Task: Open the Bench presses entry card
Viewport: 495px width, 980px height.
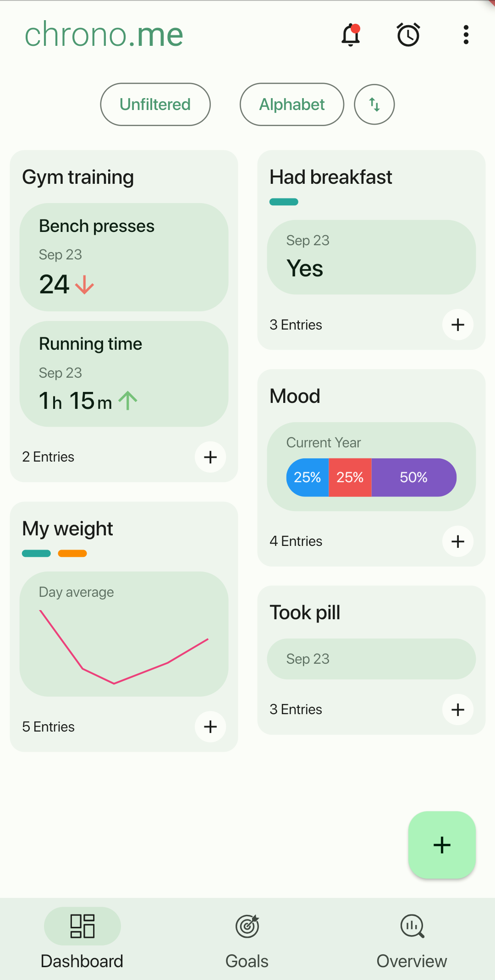Action: tap(124, 257)
